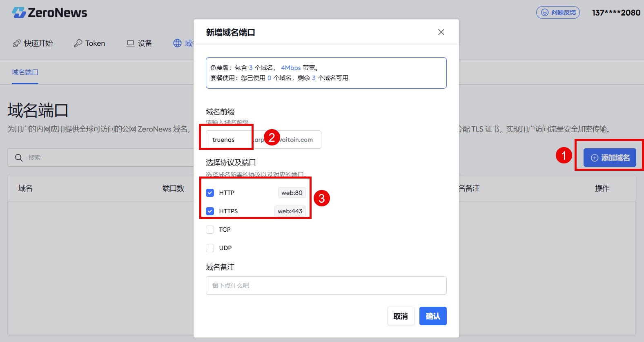Screen dimensions: 644x342
Task: Click the 端口数 column header
Action: [173, 188]
